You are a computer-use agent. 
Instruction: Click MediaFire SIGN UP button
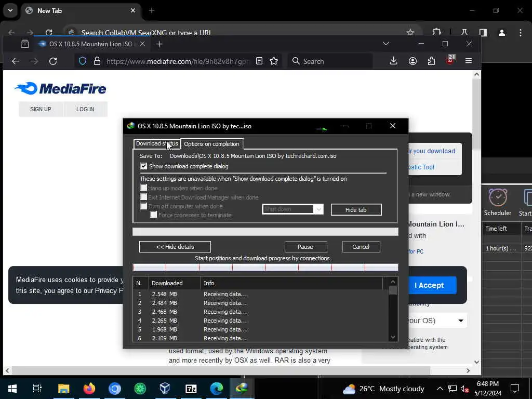[41, 109]
